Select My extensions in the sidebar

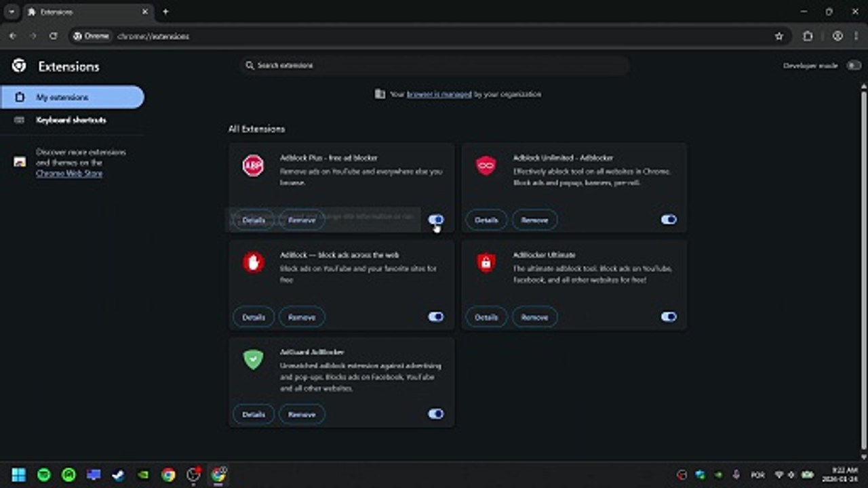[72, 97]
